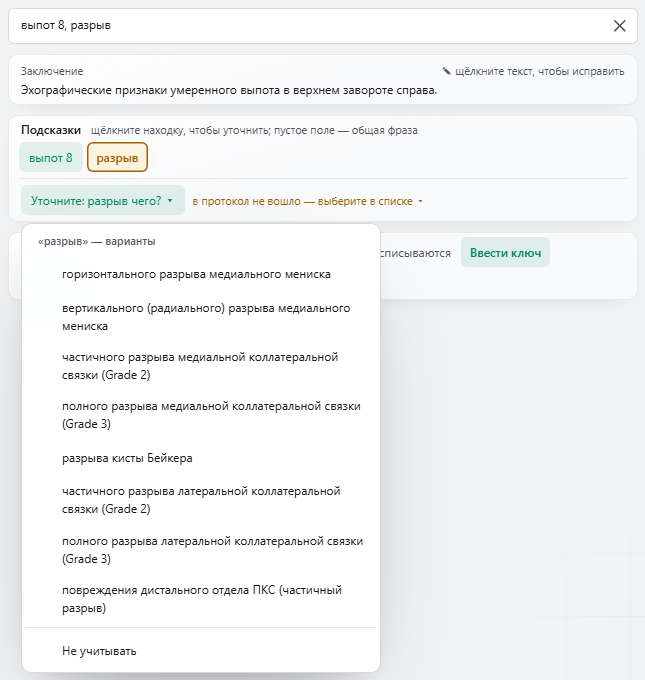Open 'в протокол не вошло — выберите в списке'
The width and height of the screenshot is (645, 680).
(x=308, y=201)
